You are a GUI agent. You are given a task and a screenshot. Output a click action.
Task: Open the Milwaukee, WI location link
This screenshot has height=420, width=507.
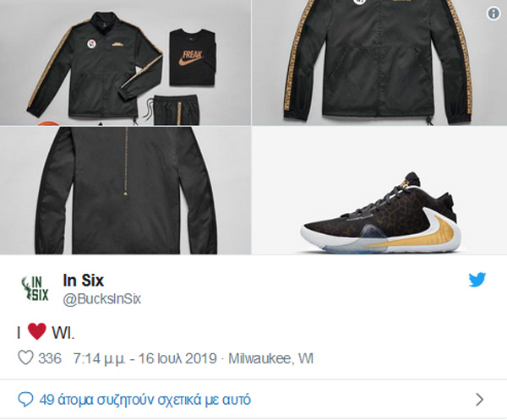271,358
